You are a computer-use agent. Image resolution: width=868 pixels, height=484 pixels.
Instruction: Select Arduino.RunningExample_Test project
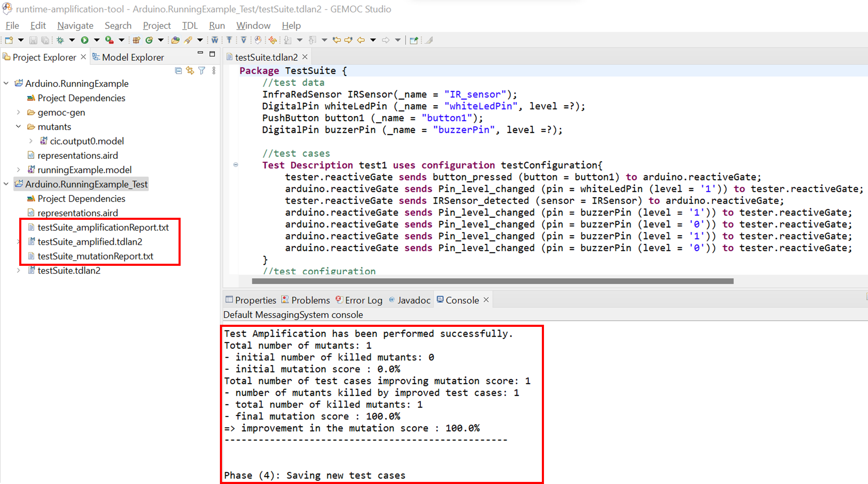click(81, 184)
